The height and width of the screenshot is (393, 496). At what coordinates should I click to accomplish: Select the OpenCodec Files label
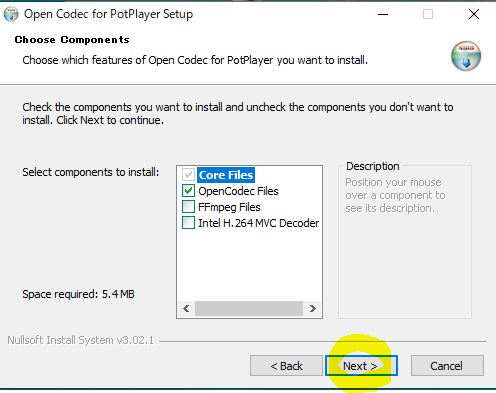tap(238, 191)
